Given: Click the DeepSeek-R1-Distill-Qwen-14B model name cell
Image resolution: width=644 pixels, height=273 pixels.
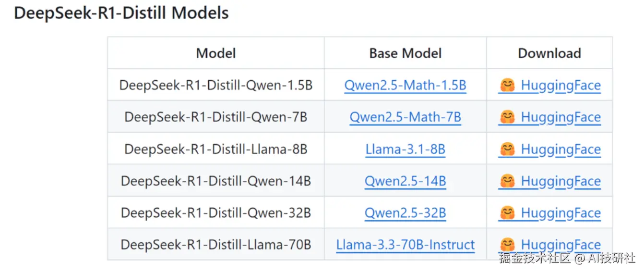Looking at the screenshot, I should [216, 181].
